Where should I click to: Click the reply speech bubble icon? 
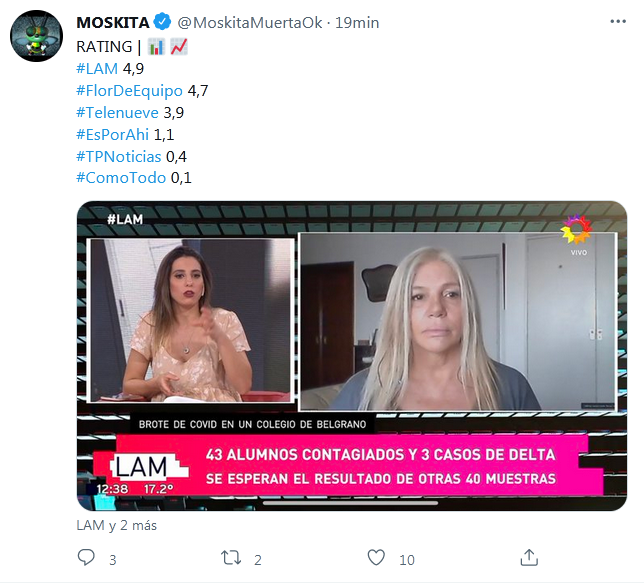click(86, 558)
